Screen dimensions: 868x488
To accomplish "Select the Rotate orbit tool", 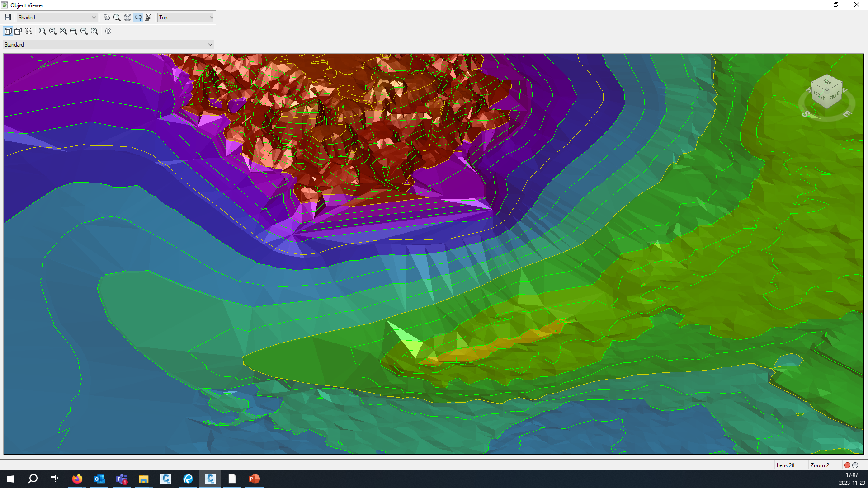I will coord(127,18).
